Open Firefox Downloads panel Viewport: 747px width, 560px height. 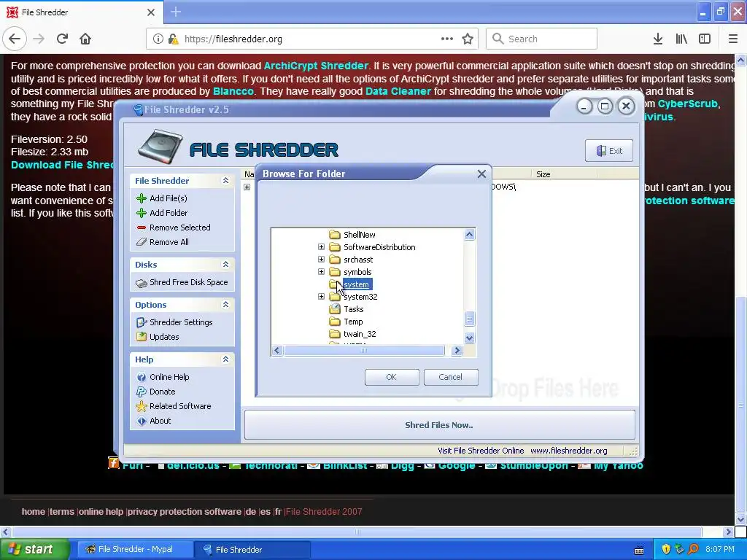click(658, 39)
